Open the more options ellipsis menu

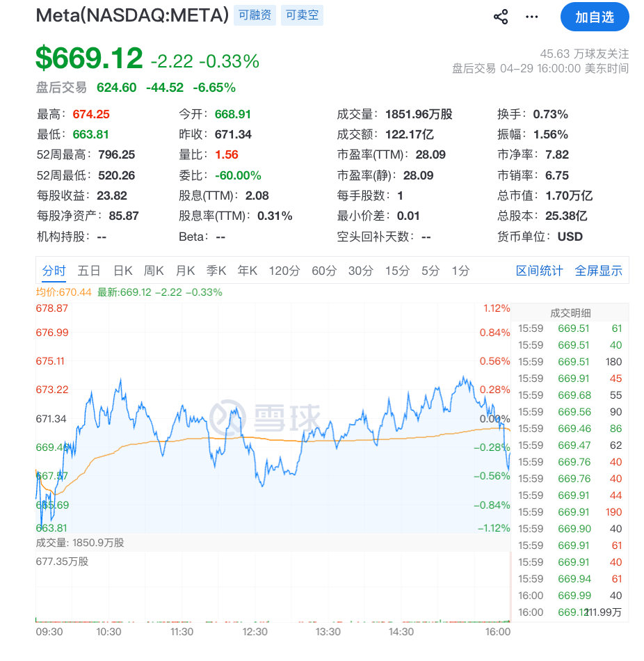pos(532,17)
